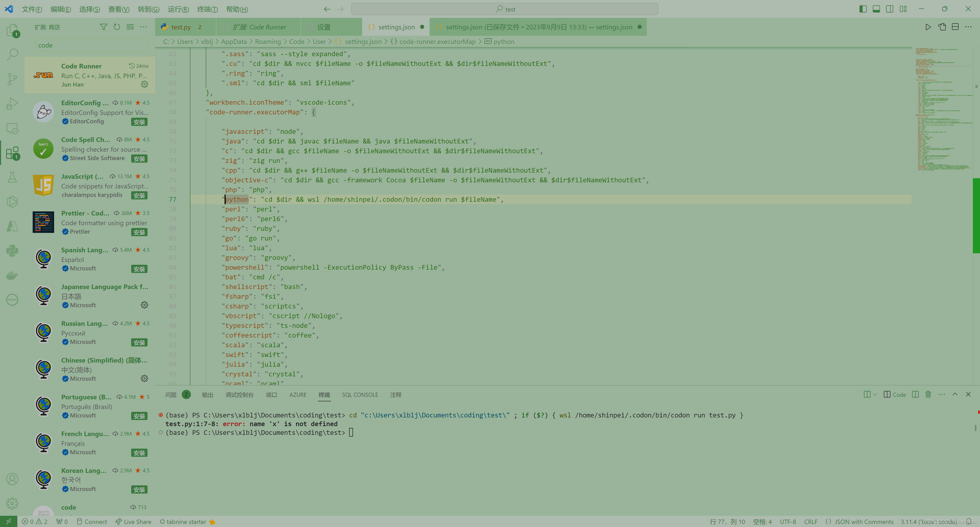Toggle the primary sidebar visibility
980x527 pixels.
coord(862,8)
